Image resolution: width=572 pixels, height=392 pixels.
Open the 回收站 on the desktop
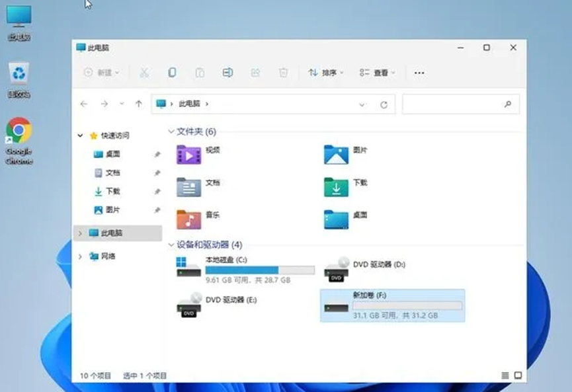point(18,73)
